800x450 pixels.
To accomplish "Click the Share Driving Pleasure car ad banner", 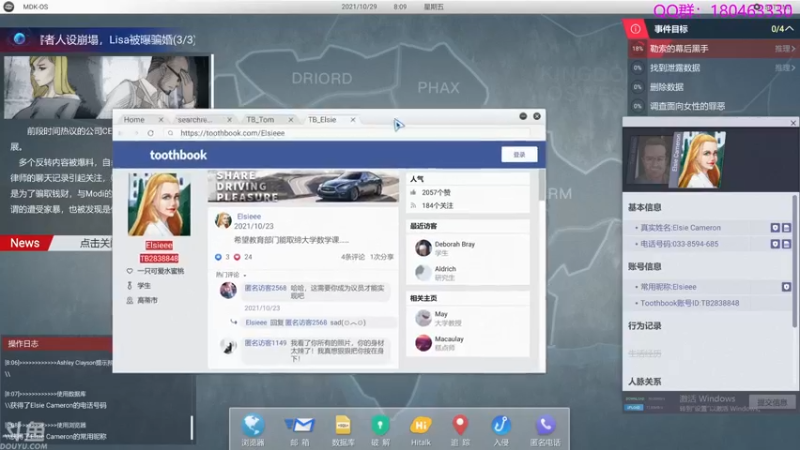I will pos(303,187).
